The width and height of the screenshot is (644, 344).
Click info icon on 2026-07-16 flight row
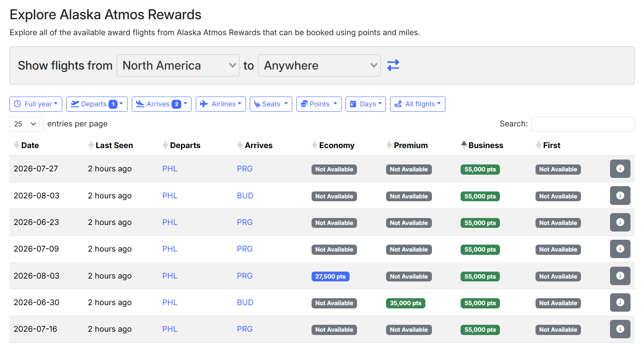620,329
